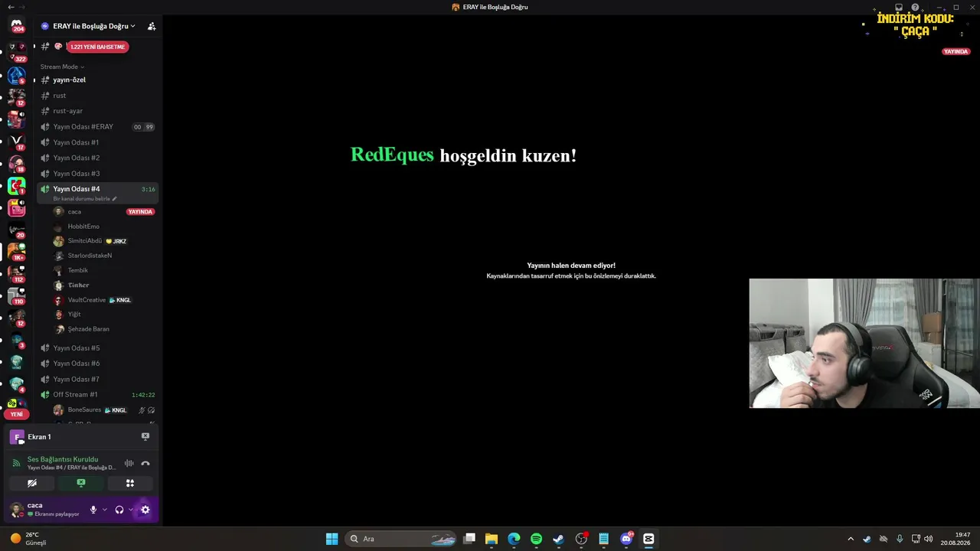This screenshot has width=980, height=551.
Task: Open Windows Start menu
Action: pos(332,539)
